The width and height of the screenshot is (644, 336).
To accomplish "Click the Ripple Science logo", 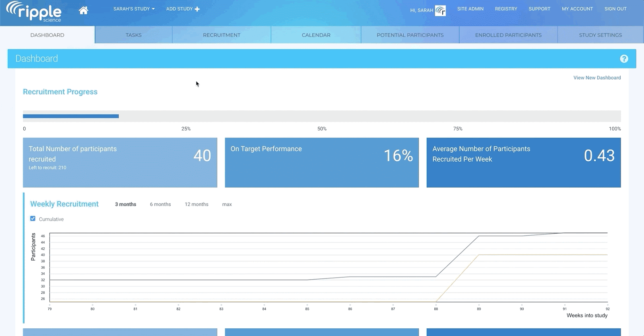I will [34, 12].
